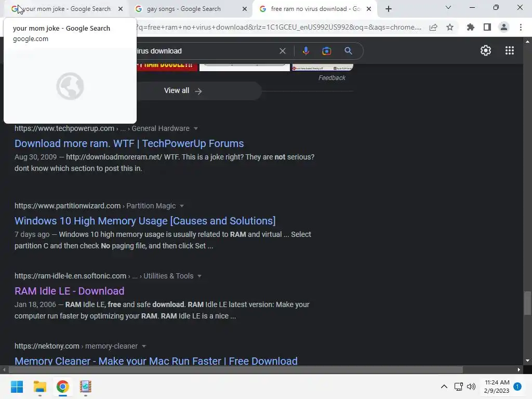Image resolution: width=532 pixels, height=399 pixels.
Task: Submit search with the magnifier icon
Action: [x=349, y=51]
